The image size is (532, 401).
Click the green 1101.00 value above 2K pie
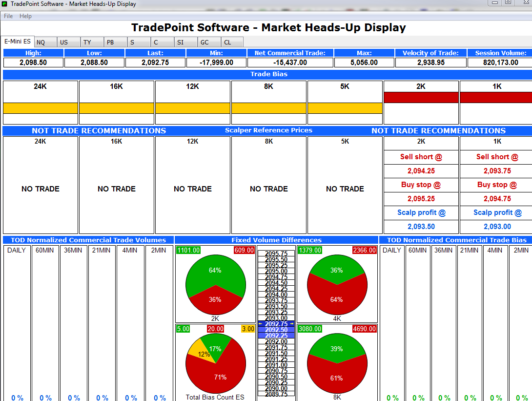(188, 250)
